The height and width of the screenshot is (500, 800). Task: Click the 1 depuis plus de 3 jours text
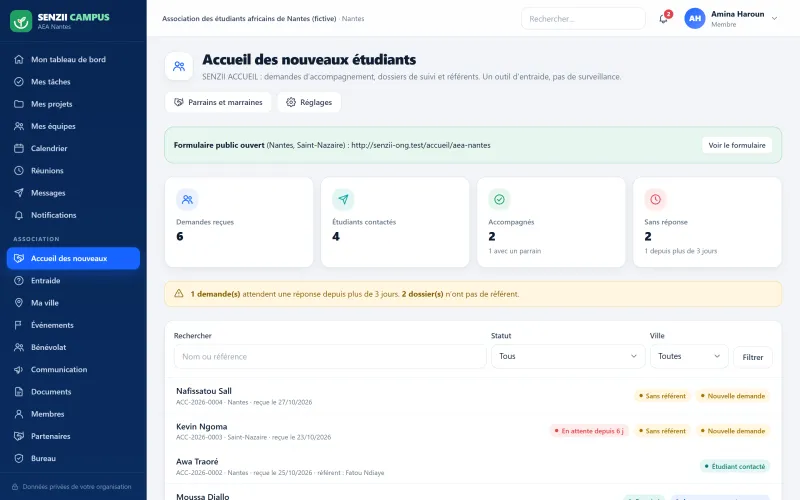(681, 251)
